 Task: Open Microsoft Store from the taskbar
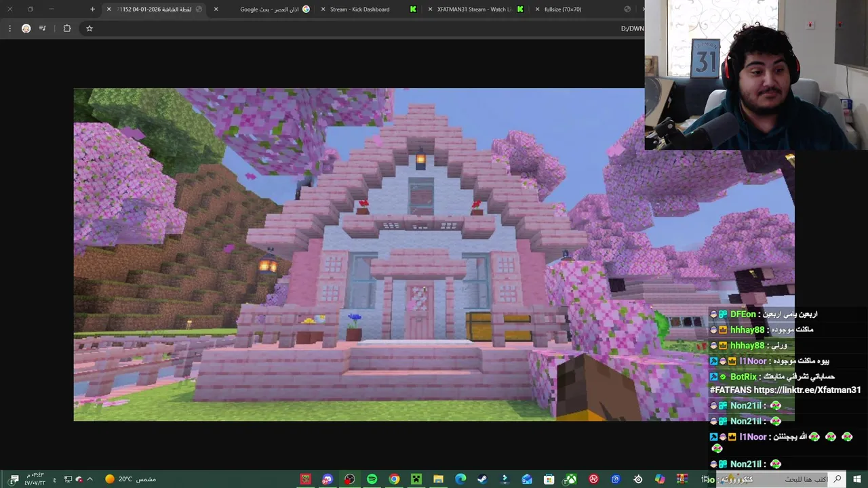[x=549, y=479]
